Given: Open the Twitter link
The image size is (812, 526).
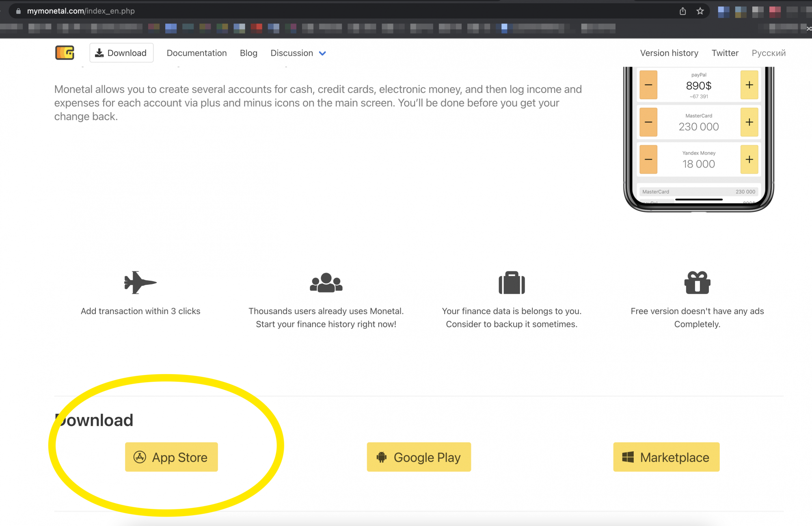Looking at the screenshot, I should pos(725,53).
